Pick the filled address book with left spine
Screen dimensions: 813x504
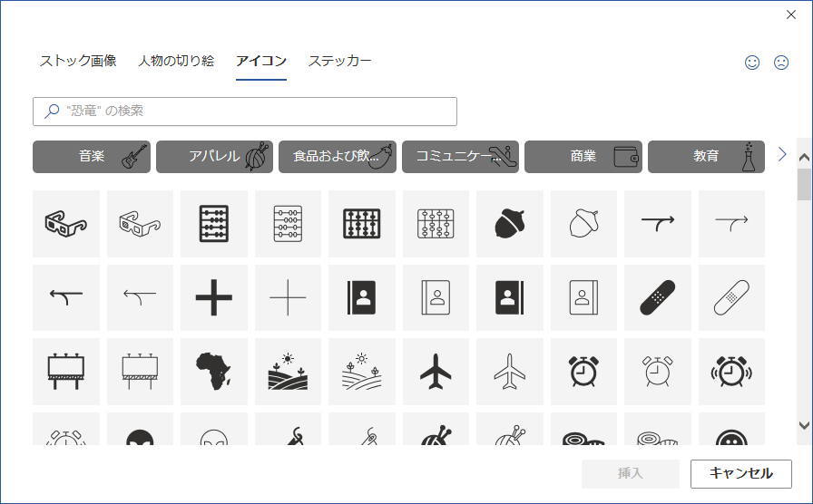pos(362,297)
